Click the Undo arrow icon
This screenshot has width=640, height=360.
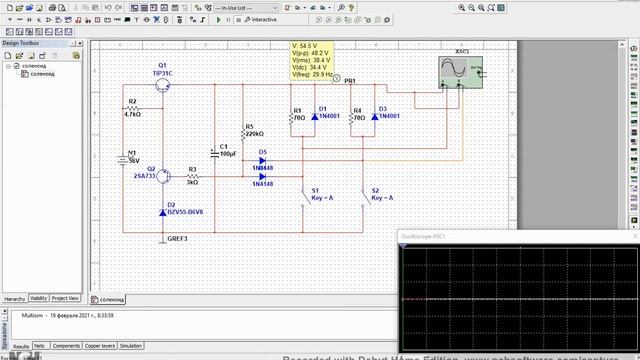click(108, 8)
